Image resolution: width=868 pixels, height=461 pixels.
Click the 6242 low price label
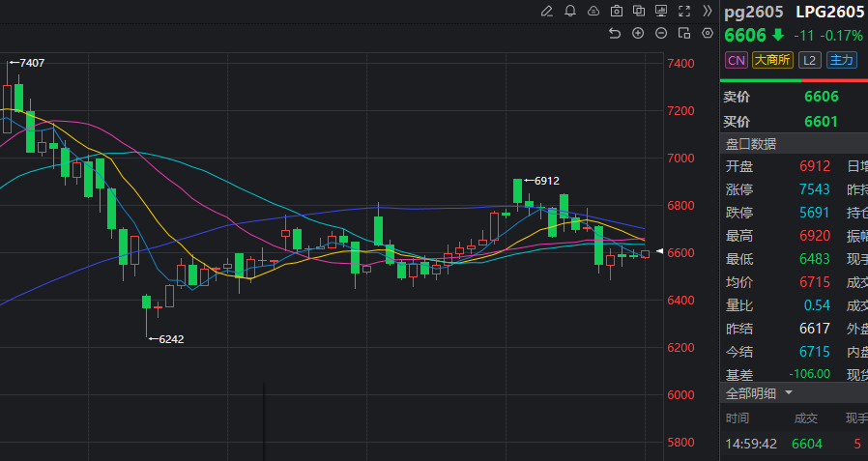pos(171,339)
